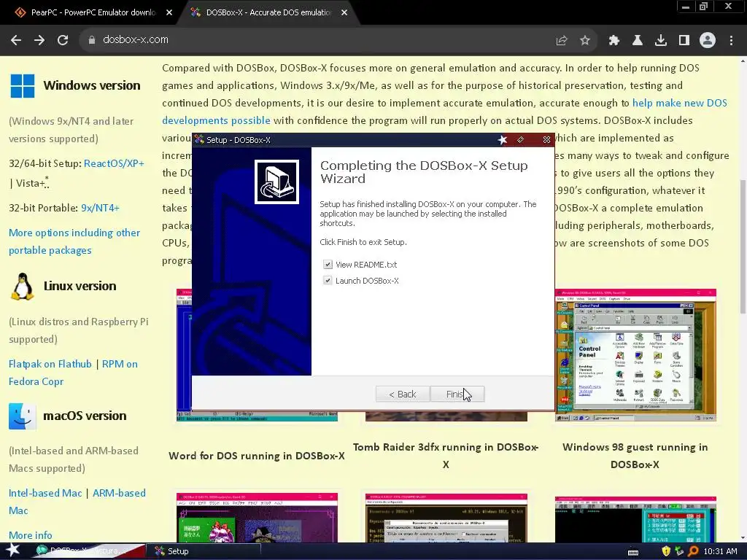This screenshot has width=747, height=560.
Task: Open the ReactOS/XP+ setup link
Action: 114,163
